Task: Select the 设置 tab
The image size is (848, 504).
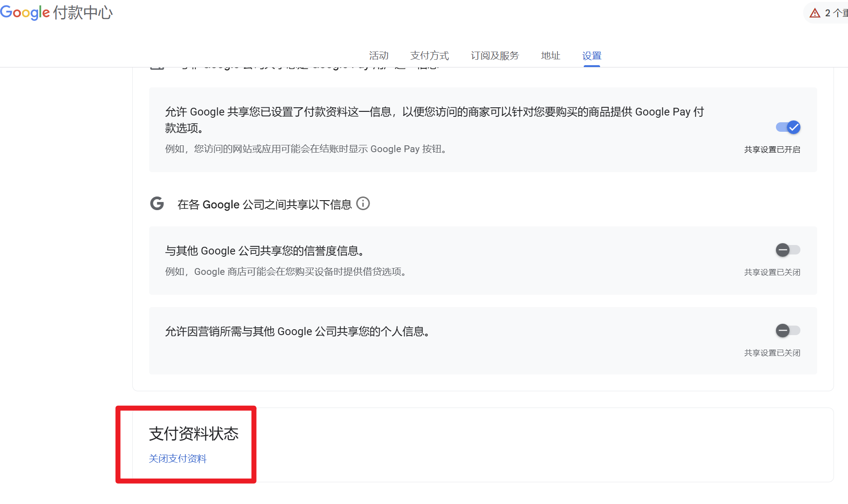Action: pos(592,56)
